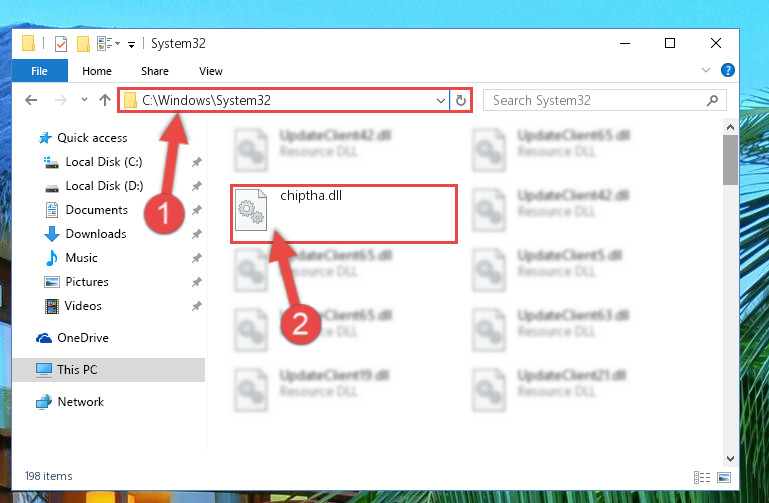Screen dimensions: 769x503
Task: Go back with the left arrow button
Action: (31, 101)
